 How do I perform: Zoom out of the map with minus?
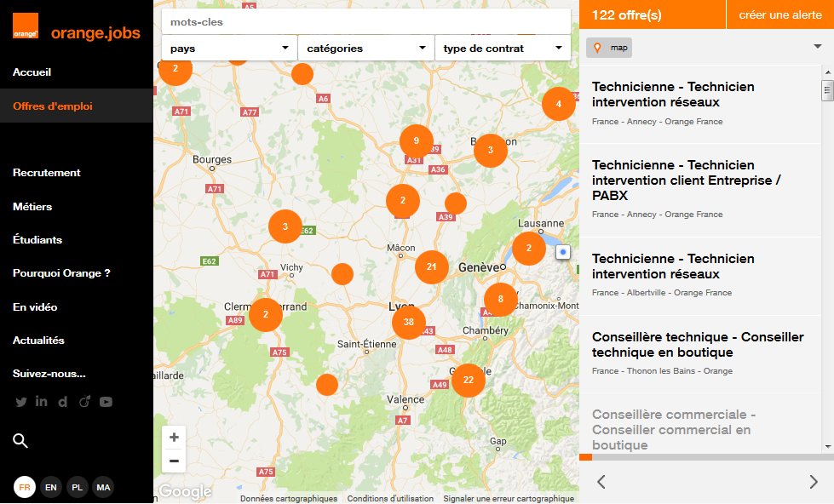point(174,461)
